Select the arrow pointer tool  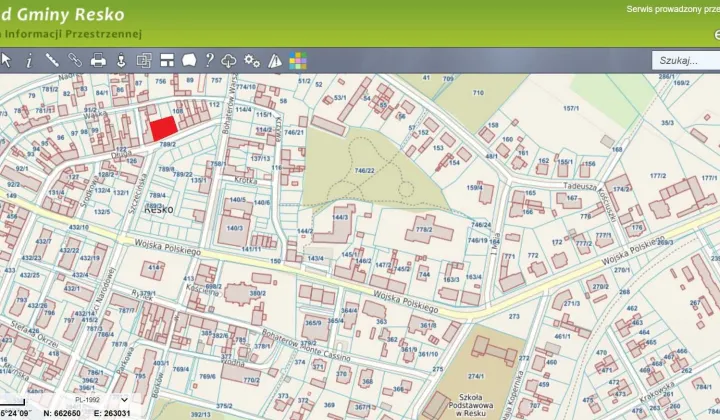(x=6, y=61)
